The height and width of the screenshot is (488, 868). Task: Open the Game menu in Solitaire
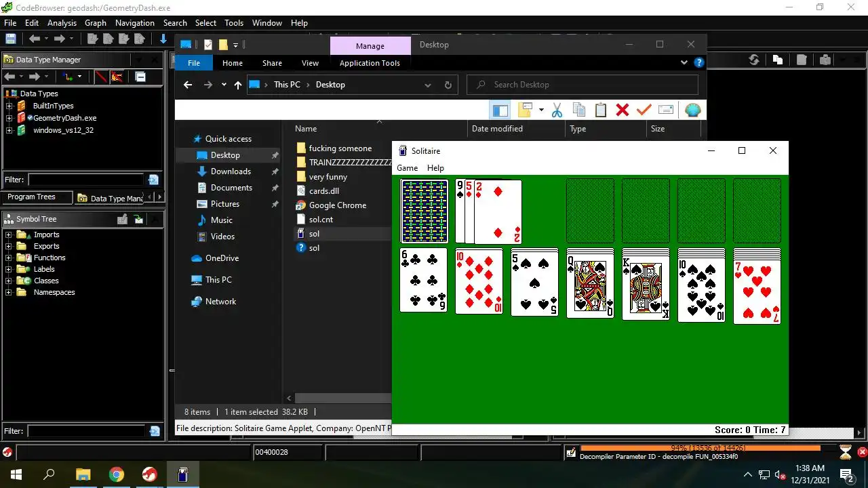pyautogui.click(x=407, y=168)
